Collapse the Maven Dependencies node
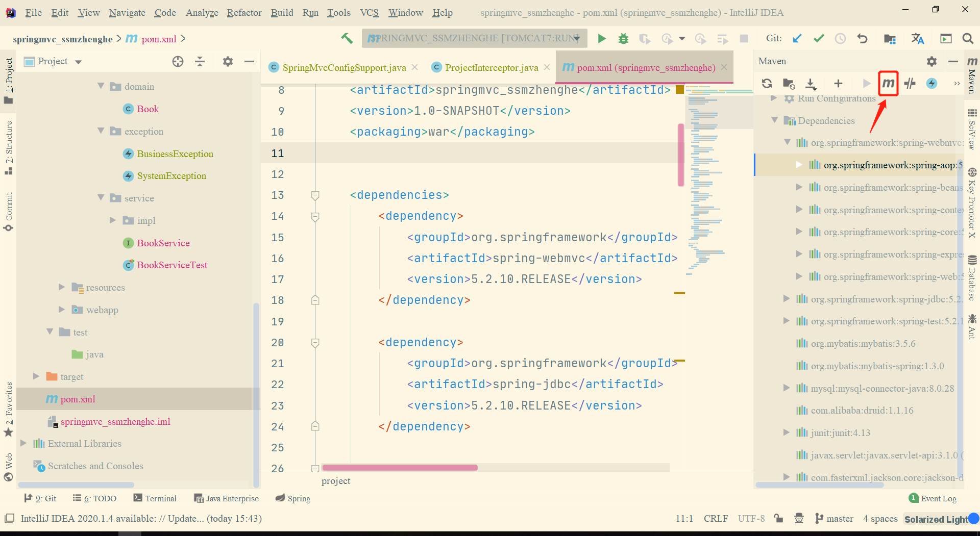The image size is (980, 536). tap(774, 120)
